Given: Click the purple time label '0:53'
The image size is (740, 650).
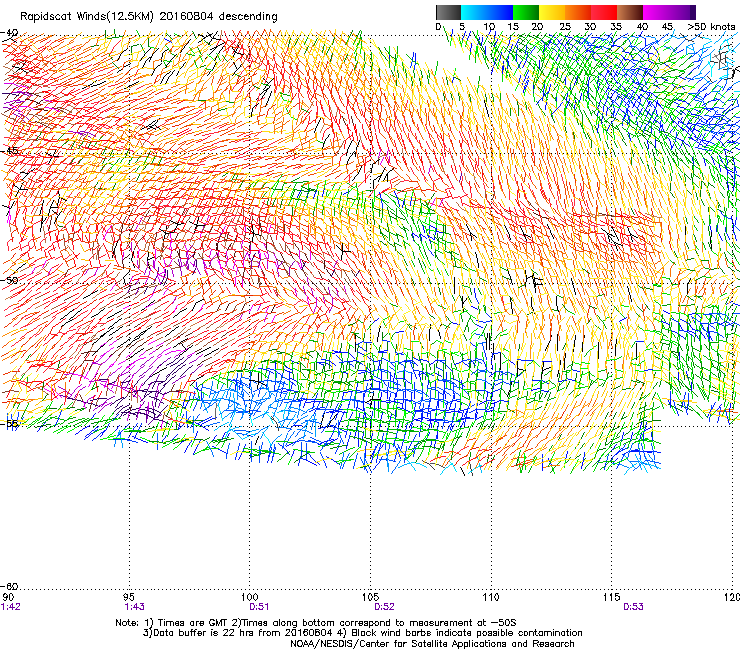Looking at the screenshot, I should pyautogui.click(x=633, y=607).
